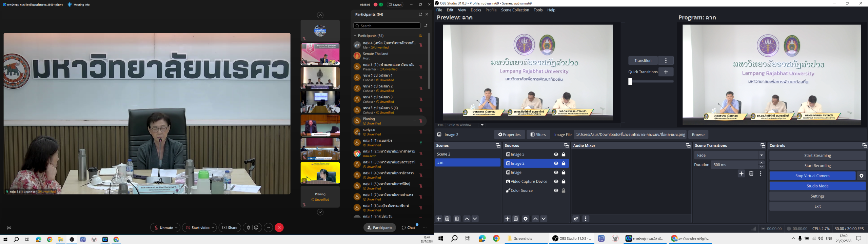Toggle visibility of Image 2 source
The width and height of the screenshot is (868, 244).
556,164
